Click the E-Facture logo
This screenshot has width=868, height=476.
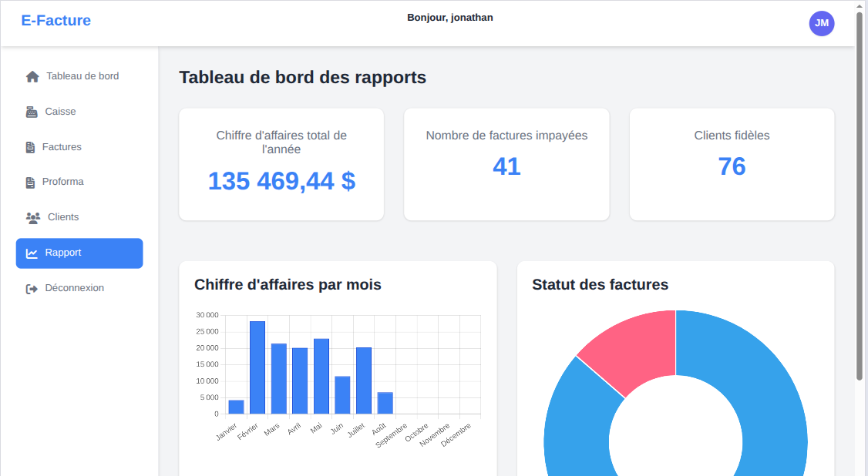56,20
